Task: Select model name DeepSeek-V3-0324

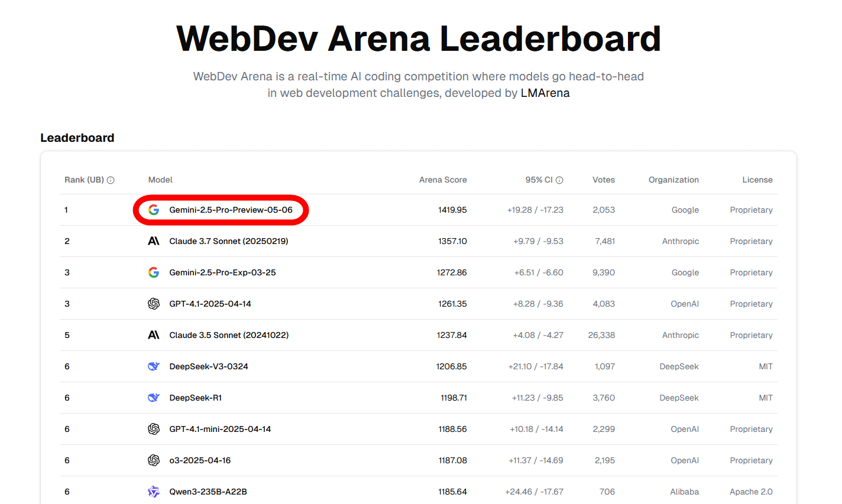Action: (209, 366)
